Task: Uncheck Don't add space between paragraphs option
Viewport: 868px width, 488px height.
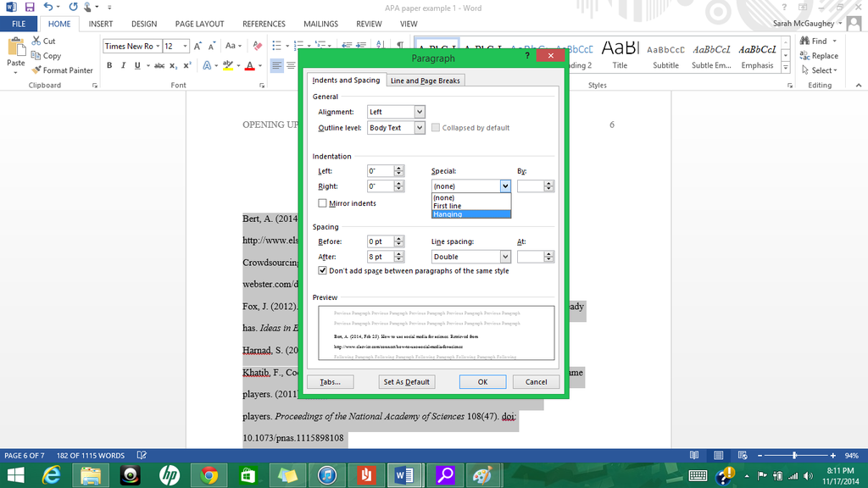Action: tap(322, 269)
